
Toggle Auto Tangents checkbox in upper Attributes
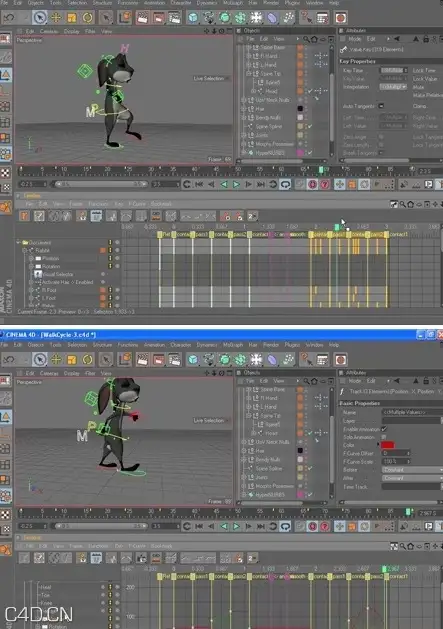(381, 106)
